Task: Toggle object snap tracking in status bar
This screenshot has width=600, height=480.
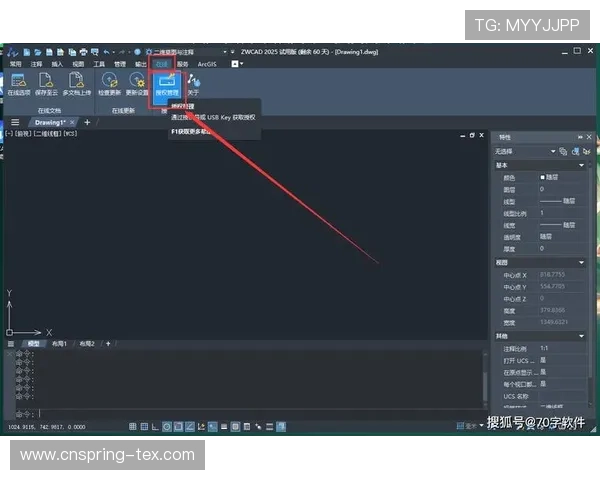Action: pos(190,426)
